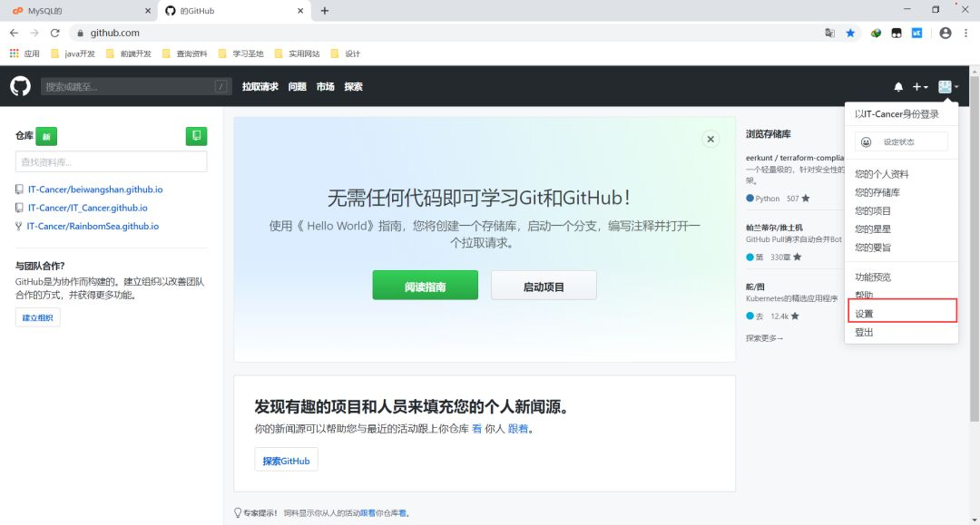This screenshot has width=980, height=525.
Task: Open the 学习圣地 bookmarks folder
Action: pyautogui.click(x=240, y=53)
